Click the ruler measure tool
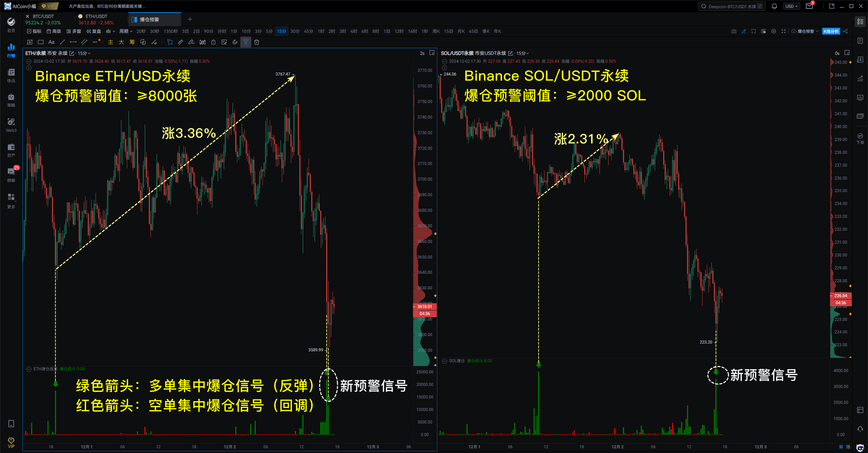 click(180, 42)
